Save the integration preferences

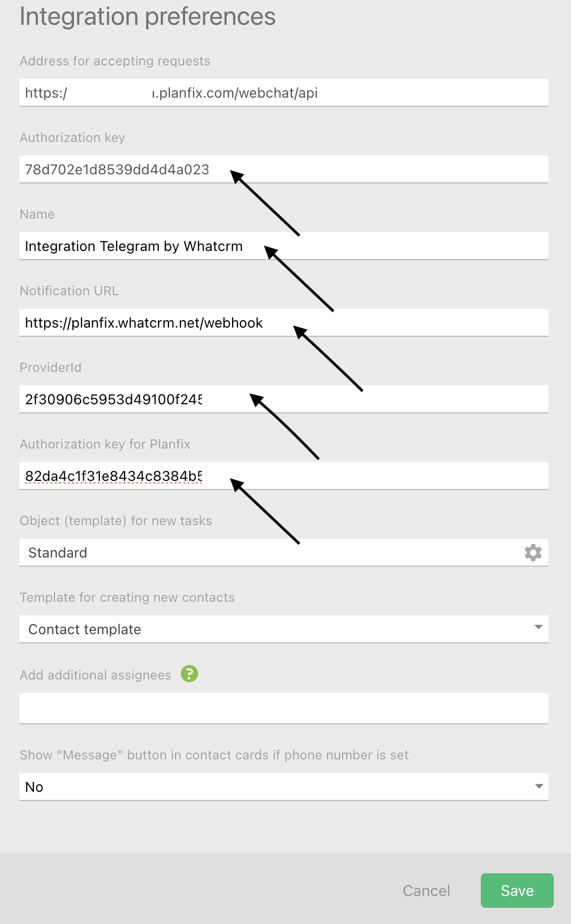point(516,891)
